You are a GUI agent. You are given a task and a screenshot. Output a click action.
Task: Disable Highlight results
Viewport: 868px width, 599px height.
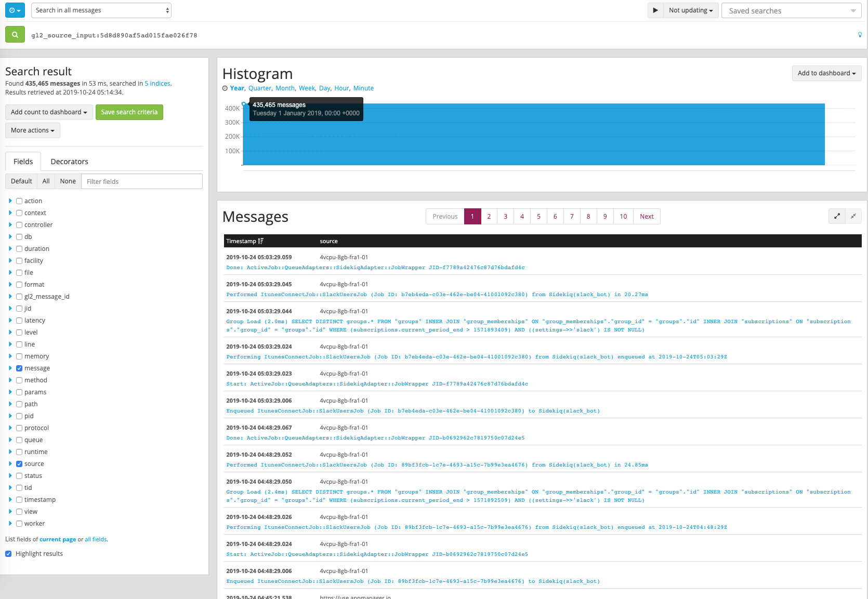pos(8,553)
